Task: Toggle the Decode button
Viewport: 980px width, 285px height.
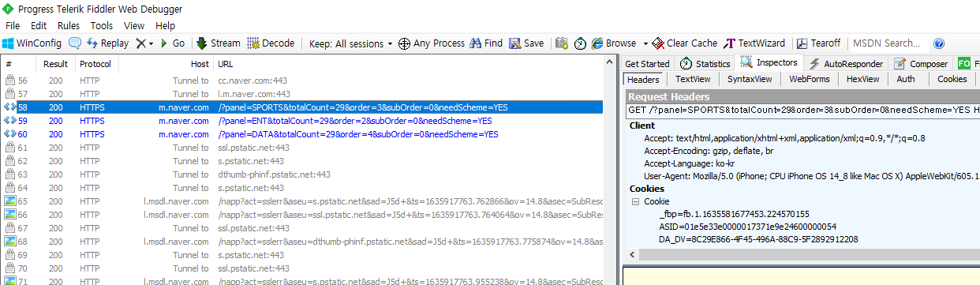Action: pyautogui.click(x=271, y=43)
